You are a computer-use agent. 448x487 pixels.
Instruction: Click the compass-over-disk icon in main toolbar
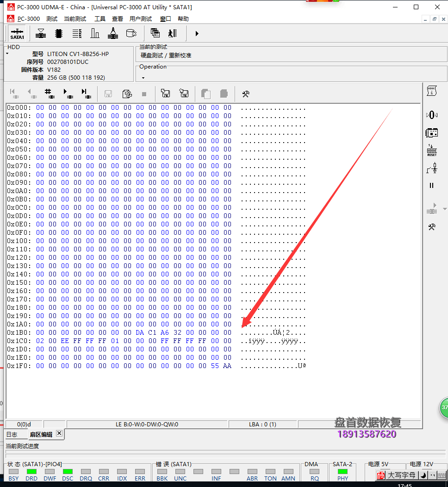113,33
